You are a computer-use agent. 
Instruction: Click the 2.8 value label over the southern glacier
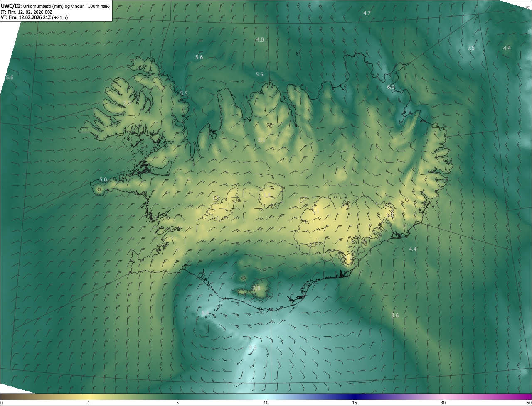tap(256, 288)
